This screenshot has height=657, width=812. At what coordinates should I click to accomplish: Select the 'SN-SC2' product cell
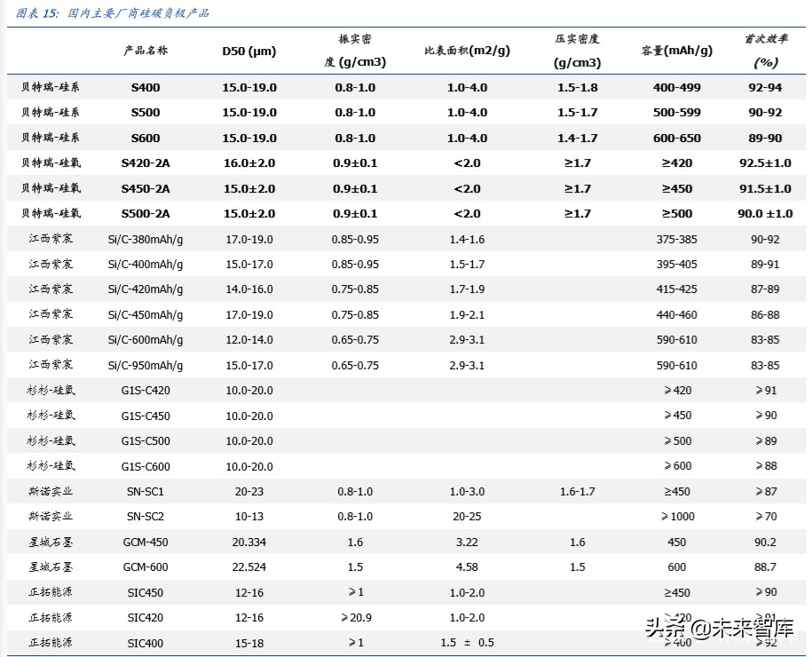click(146, 517)
